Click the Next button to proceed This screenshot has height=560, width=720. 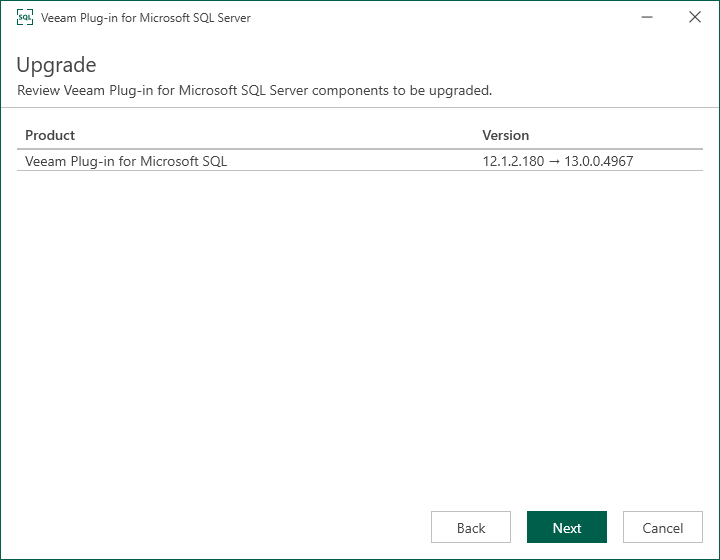click(x=567, y=527)
